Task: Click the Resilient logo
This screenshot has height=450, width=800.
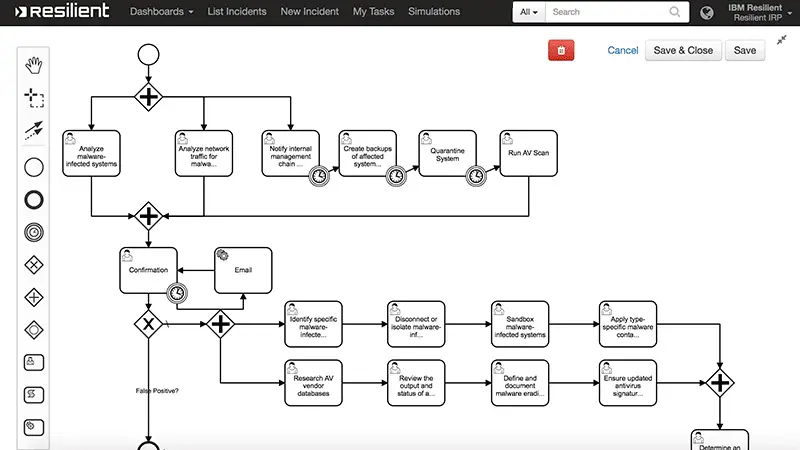Action: [62, 11]
